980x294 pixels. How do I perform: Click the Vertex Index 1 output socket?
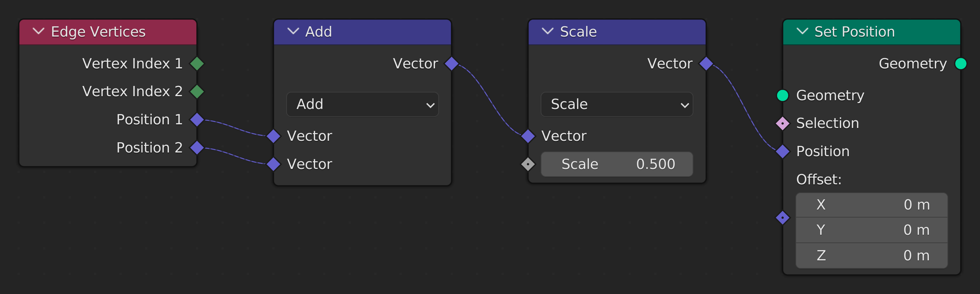pyautogui.click(x=197, y=64)
